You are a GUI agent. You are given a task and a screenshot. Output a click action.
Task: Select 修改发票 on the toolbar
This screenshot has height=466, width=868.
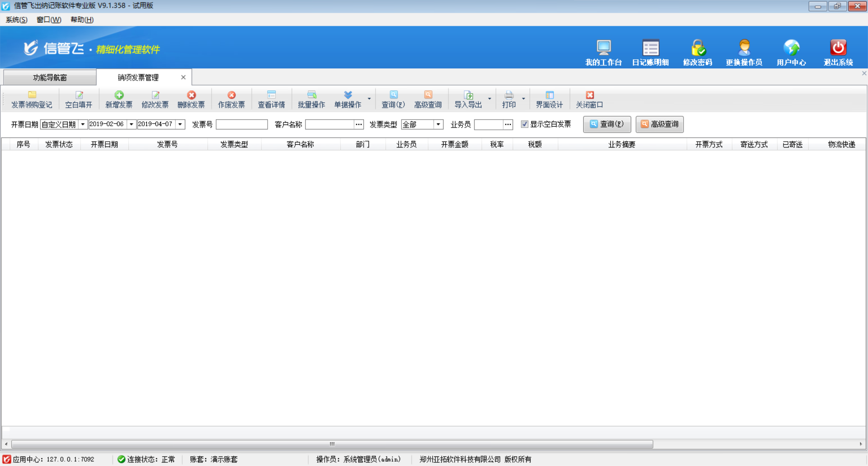[x=155, y=99]
